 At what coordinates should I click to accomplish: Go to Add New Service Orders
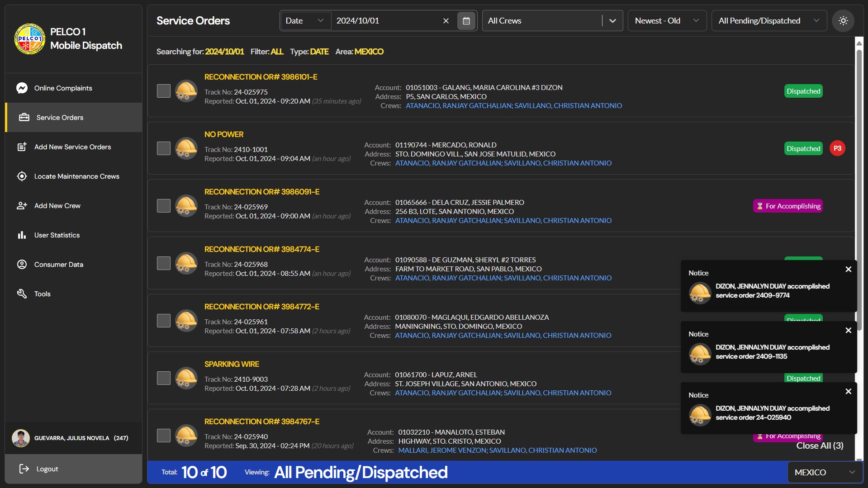[x=72, y=147]
